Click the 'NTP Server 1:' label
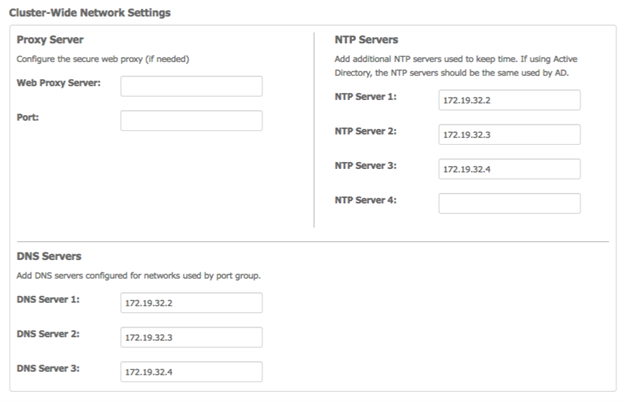 coord(365,97)
